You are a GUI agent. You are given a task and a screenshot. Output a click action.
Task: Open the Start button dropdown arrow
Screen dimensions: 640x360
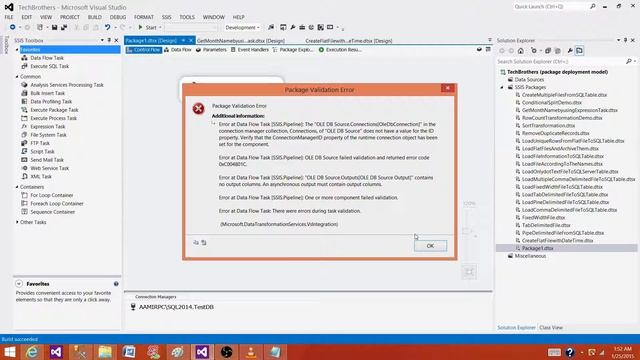click(x=160, y=27)
